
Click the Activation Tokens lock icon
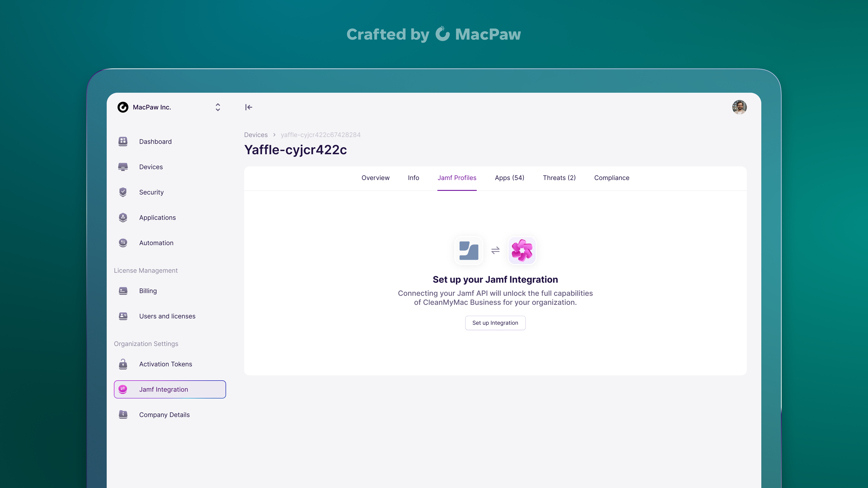pyautogui.click(x=123, y=364)
